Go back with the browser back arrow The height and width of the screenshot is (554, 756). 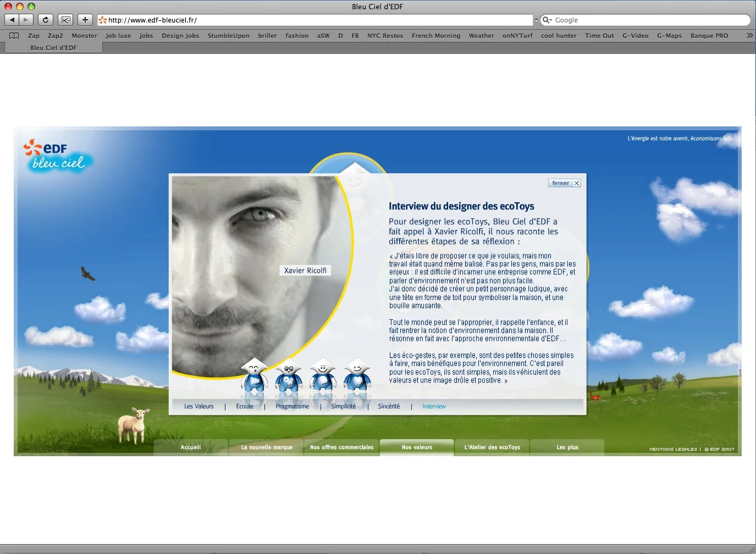(x=12, y=20)
